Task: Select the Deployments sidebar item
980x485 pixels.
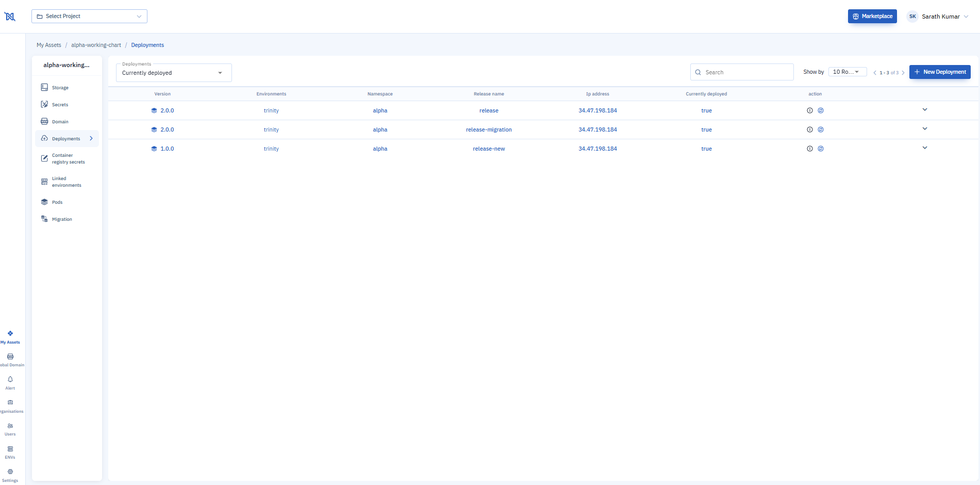Action: tap(67, 138)
